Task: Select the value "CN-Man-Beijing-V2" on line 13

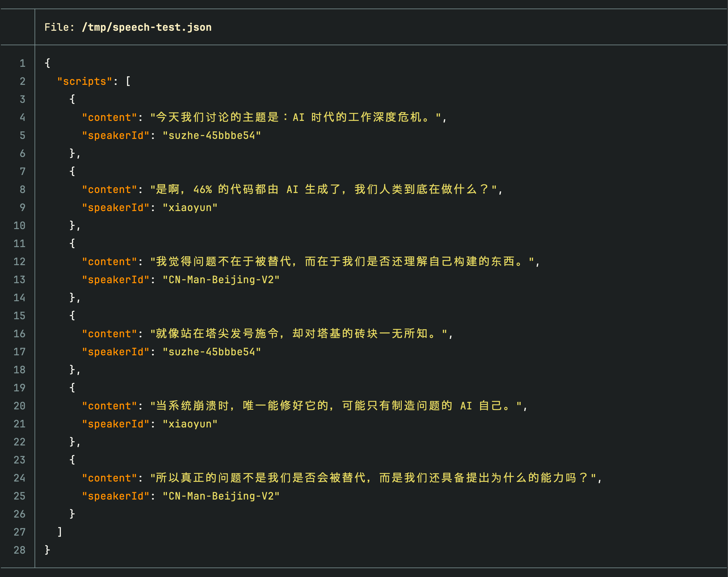Action: tap(221, 279)
